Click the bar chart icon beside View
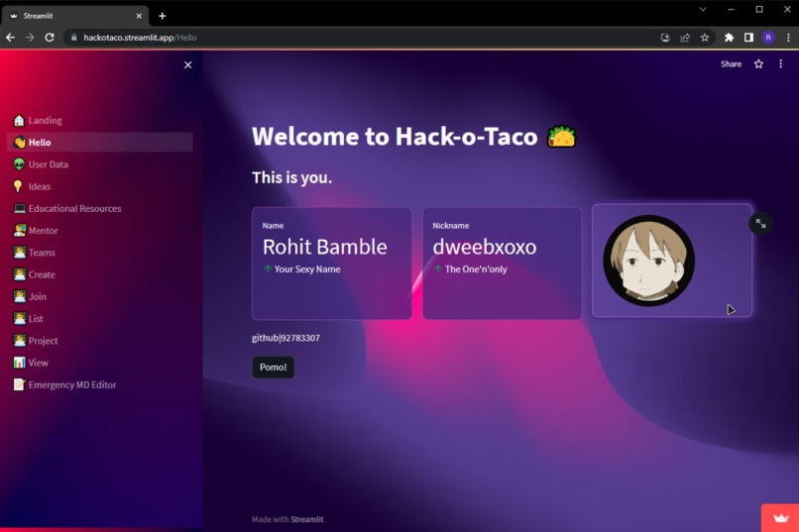Screen dimensions: 799x532 20,363
